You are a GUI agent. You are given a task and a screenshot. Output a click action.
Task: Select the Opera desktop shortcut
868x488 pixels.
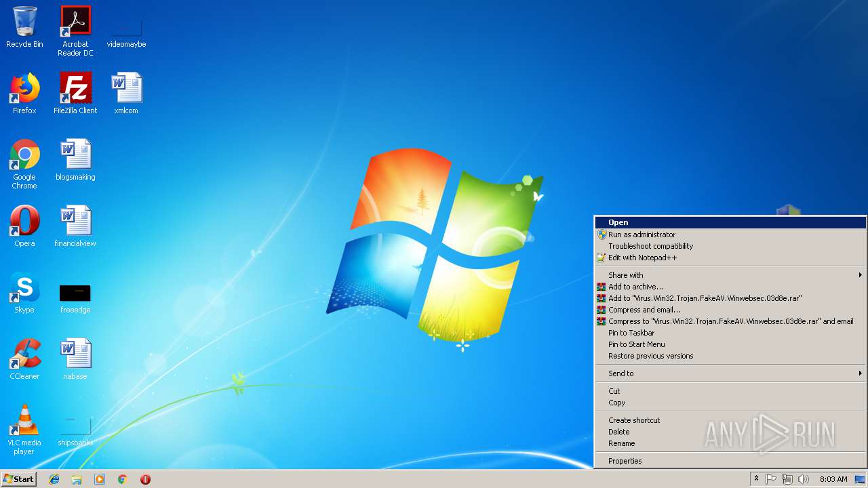pyautogui.click(x=24, y=226)
